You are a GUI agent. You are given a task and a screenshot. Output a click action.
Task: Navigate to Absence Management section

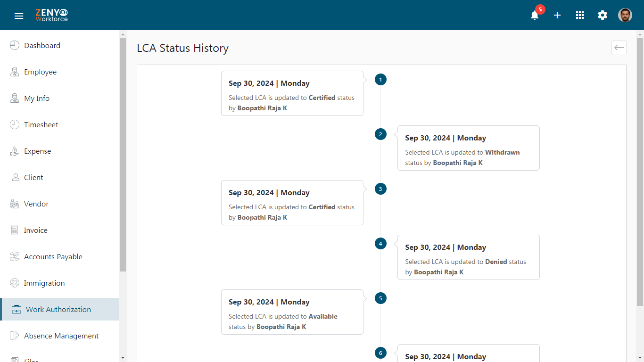click(59, 336)
